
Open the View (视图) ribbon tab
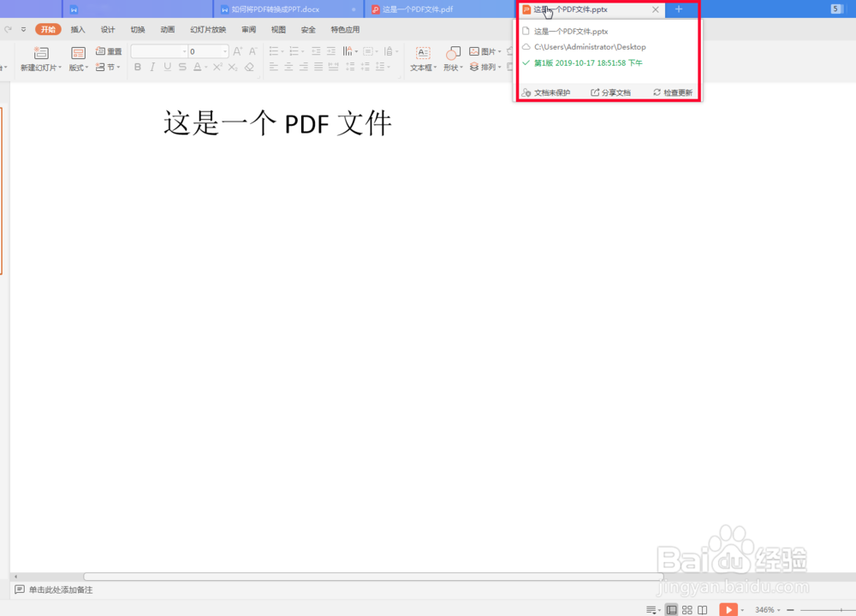(278, 29)
